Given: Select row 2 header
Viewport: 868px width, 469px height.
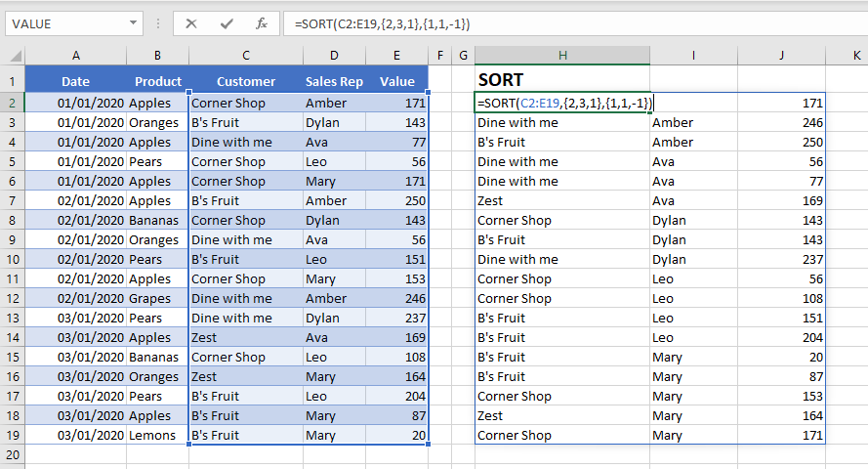Looking at the screenshot, I should pyautogui.click(x=12, y=103).
